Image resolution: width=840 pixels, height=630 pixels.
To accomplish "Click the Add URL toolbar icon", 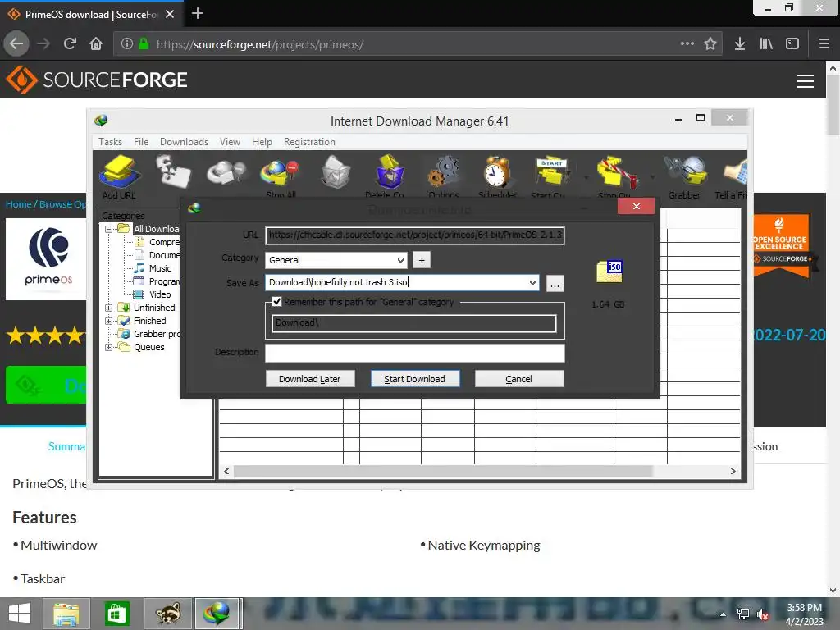I will (120, 177).
